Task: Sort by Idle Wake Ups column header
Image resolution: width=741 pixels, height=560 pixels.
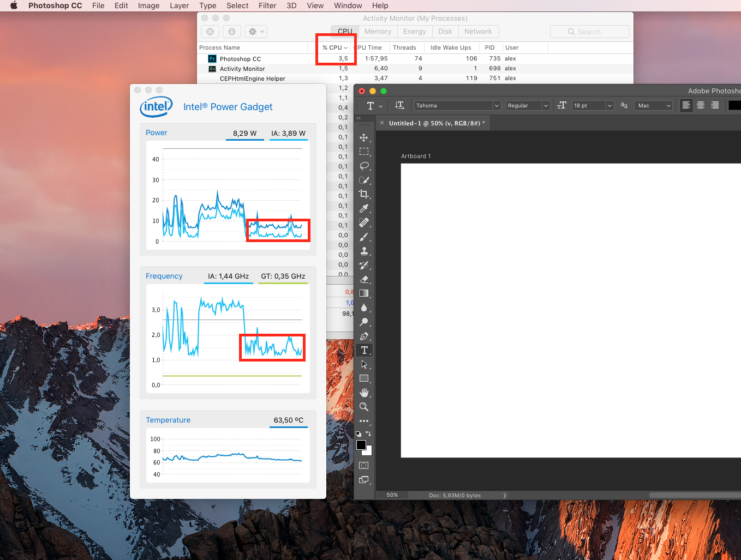Action: [x=451, y=47]
